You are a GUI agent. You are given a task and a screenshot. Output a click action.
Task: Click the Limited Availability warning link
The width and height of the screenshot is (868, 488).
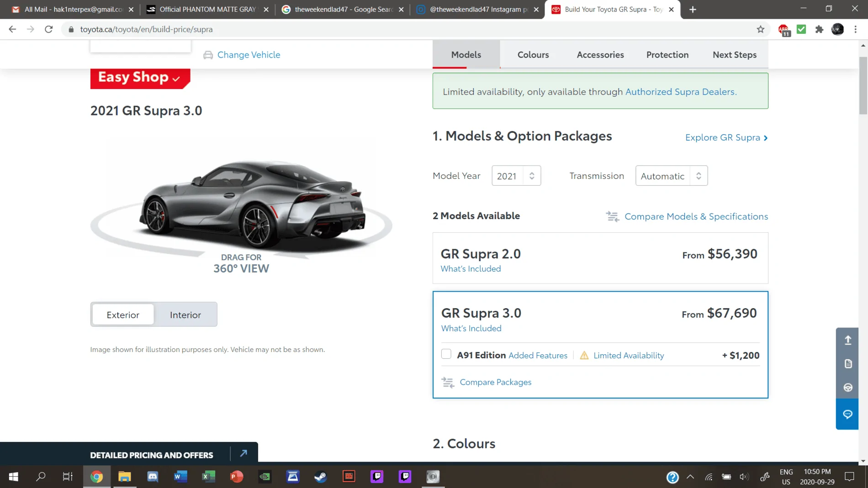[x=629, y=355]
